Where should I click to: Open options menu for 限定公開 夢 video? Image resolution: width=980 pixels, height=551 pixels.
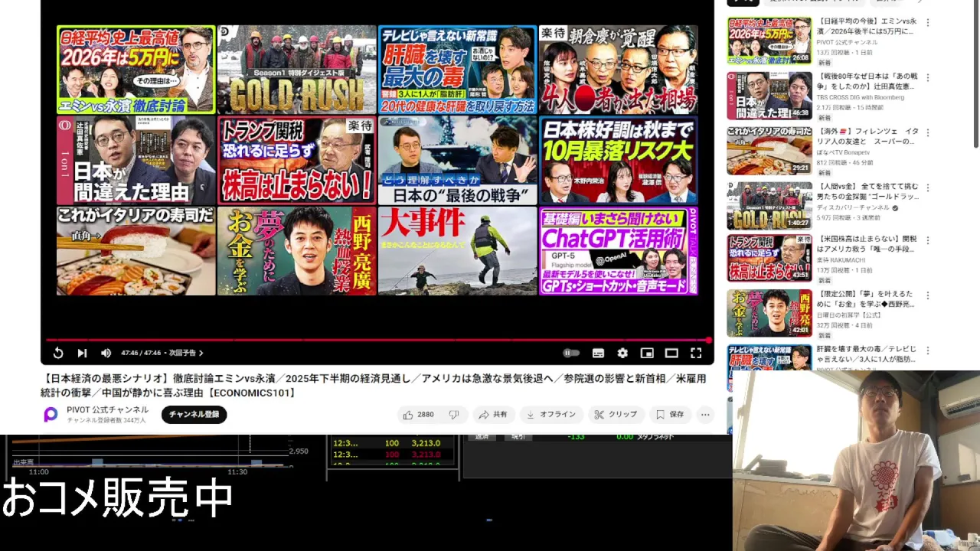(x=928, y=295)
